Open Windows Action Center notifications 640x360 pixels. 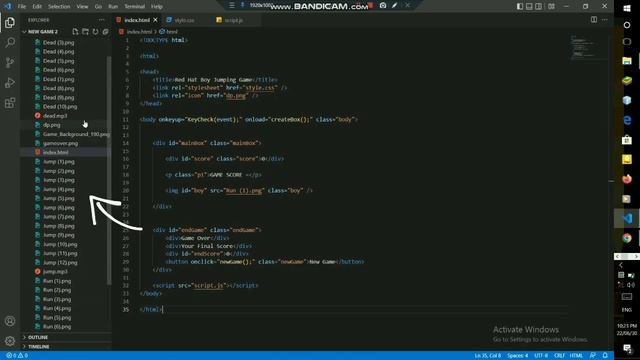tap(627, 348)
